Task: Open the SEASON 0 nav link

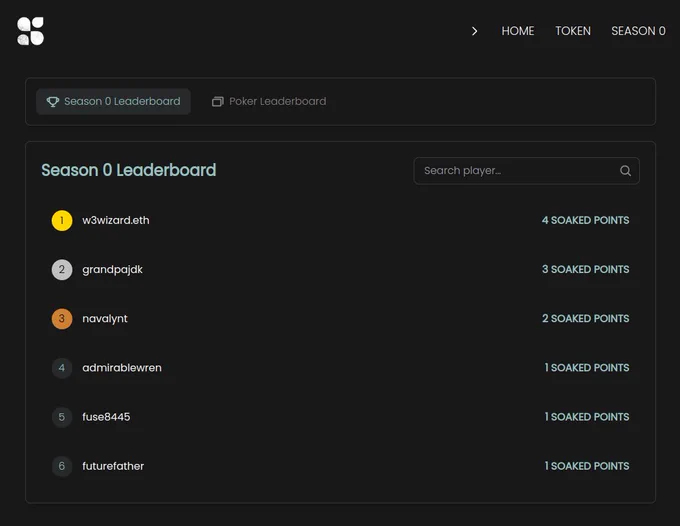Action: 638,31
